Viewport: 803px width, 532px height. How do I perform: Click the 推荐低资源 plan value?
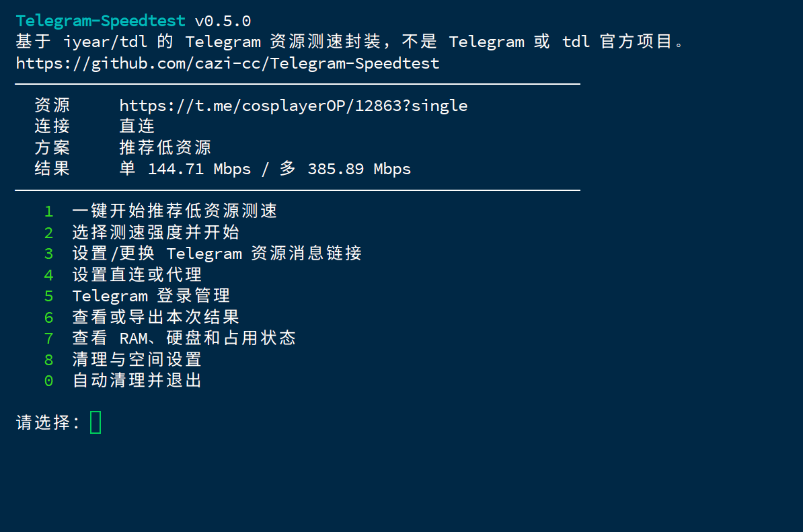[x=165, y=148]
